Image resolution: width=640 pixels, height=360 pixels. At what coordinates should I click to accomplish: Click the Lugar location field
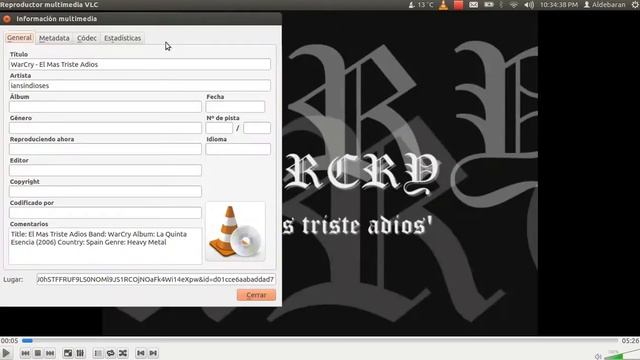pos(156,279)
